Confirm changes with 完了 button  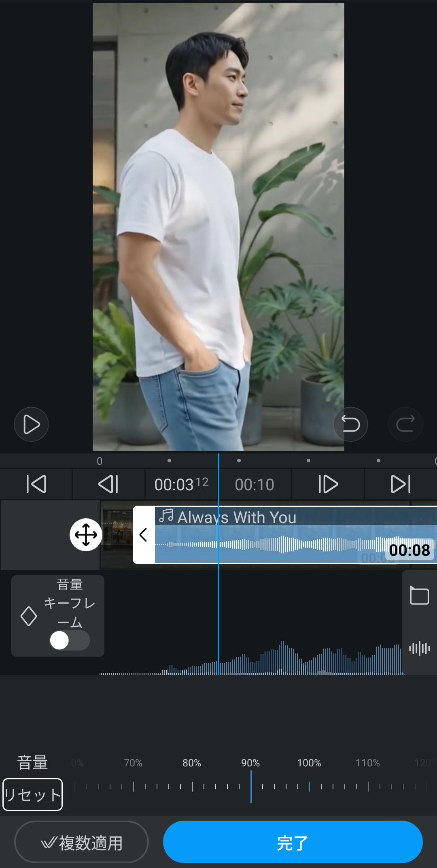(293, 842)
